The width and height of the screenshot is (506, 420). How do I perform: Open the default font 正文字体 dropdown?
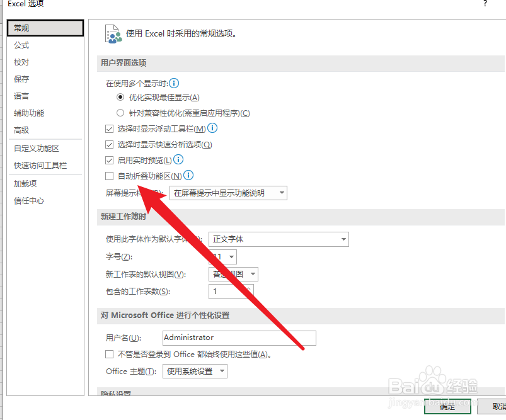(279, 239)
